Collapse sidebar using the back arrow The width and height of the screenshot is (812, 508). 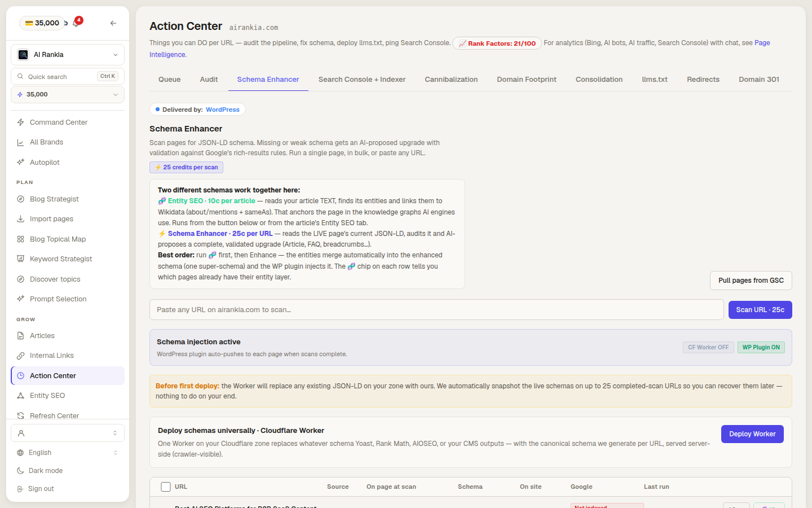pyautogui.click(x=113, y=23)
